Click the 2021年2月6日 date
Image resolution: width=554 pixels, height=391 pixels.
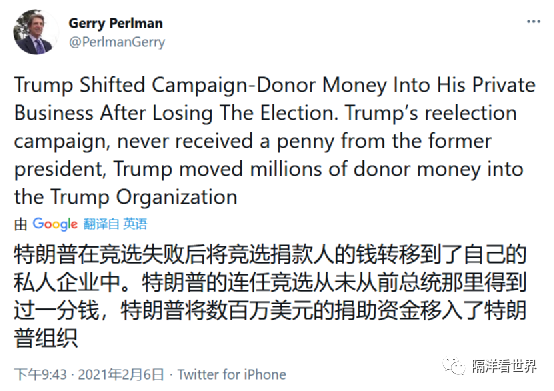tap(121, 375)
